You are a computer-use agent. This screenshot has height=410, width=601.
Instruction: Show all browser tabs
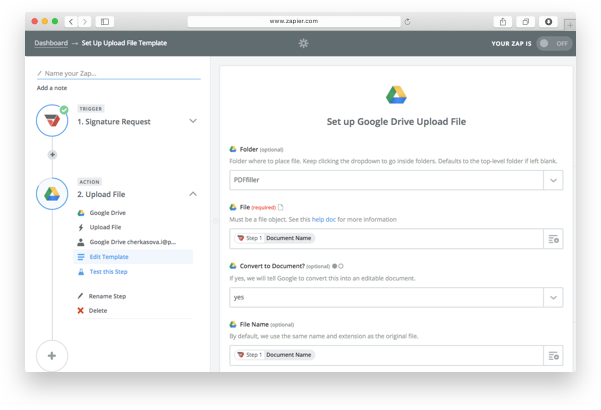525,22
